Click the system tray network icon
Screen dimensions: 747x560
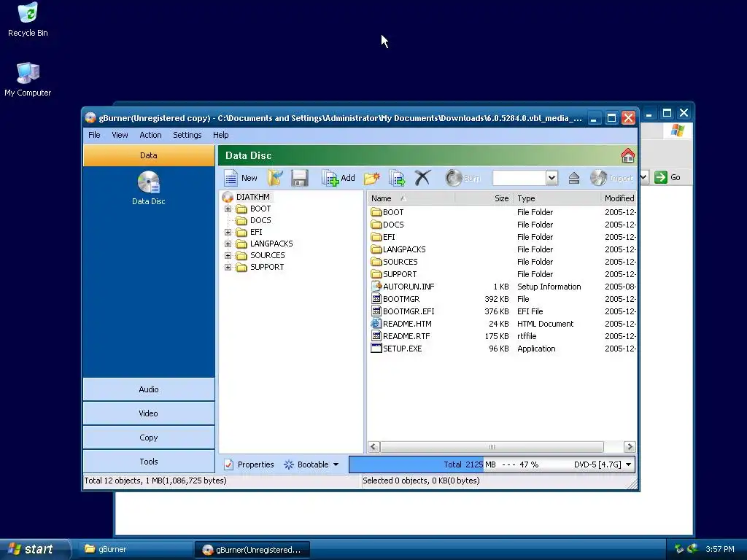tap(679, 548)
